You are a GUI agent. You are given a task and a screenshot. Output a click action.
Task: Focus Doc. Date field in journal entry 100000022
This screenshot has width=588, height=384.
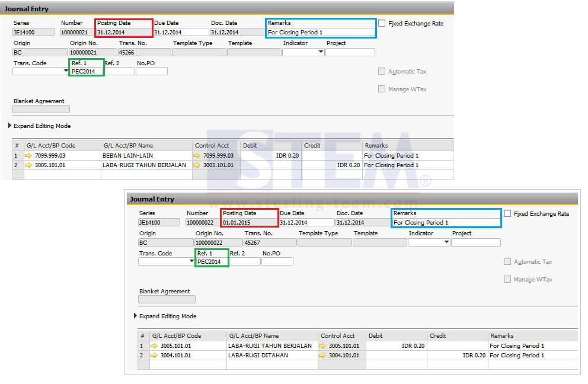pos(363,222)
